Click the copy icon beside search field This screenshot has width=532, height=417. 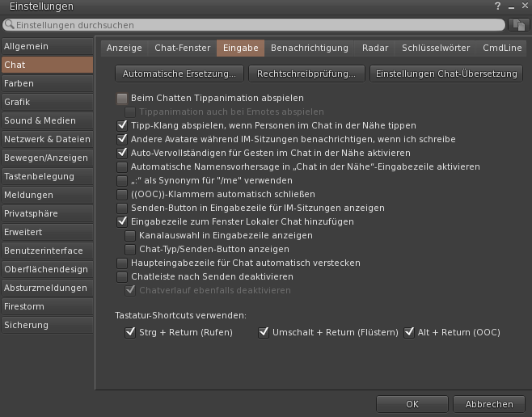tap(518, 25)
